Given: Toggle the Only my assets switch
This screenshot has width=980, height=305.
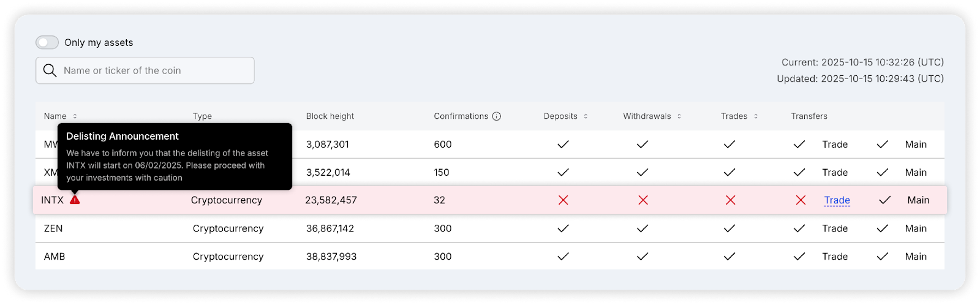Looking at the screenshot, I should click(x=47, y=42).
